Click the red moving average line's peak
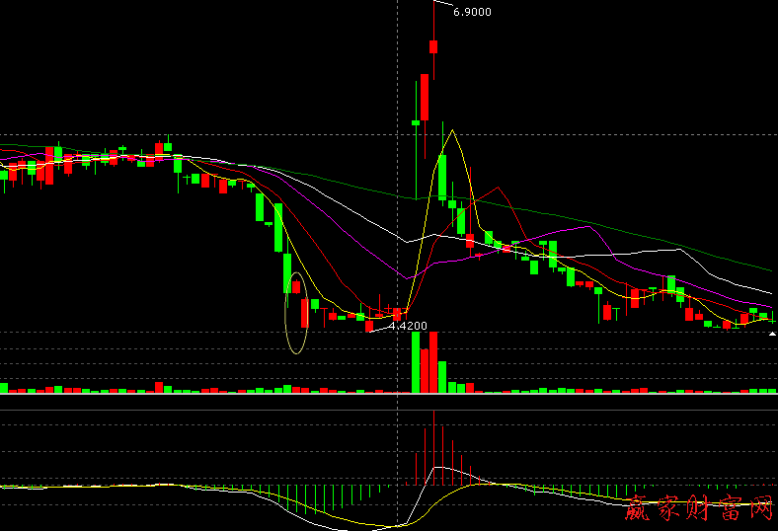 click(499, 188)
